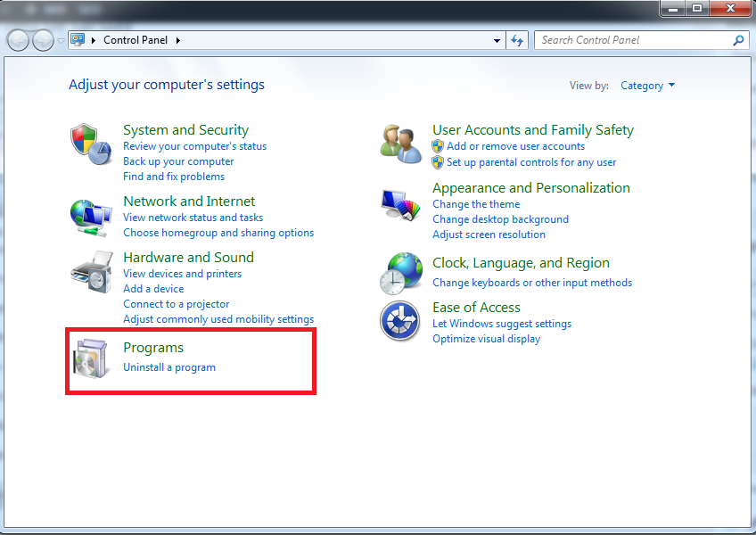Open Hardware and Sound printer icon

90,272
